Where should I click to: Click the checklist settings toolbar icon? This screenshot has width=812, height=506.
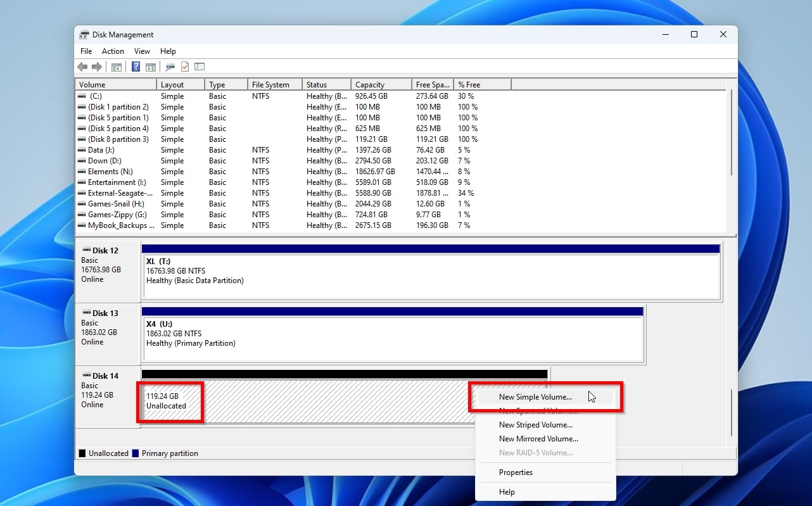[x=200, y=66]
